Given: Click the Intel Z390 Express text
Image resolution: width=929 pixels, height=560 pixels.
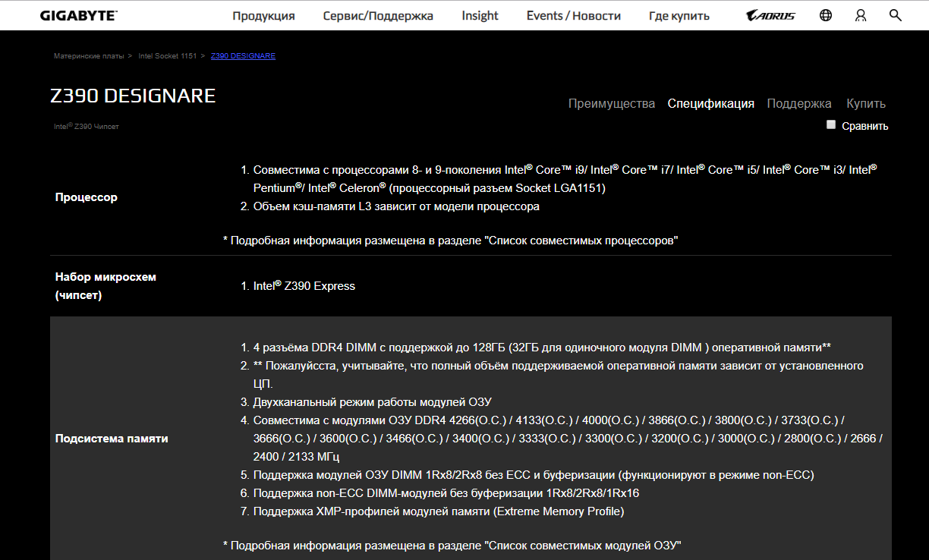Looking at the screenshot, I should (304, 286).
